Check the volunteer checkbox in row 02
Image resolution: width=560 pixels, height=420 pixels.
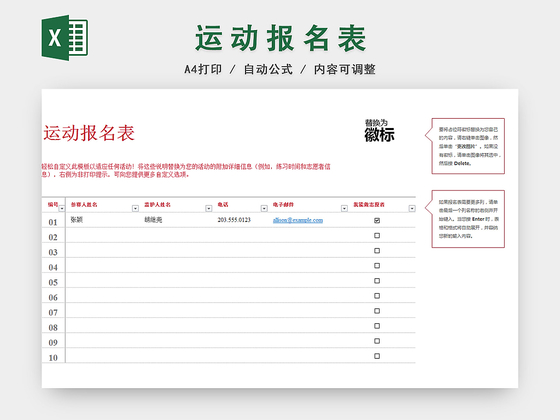point(377,235)
